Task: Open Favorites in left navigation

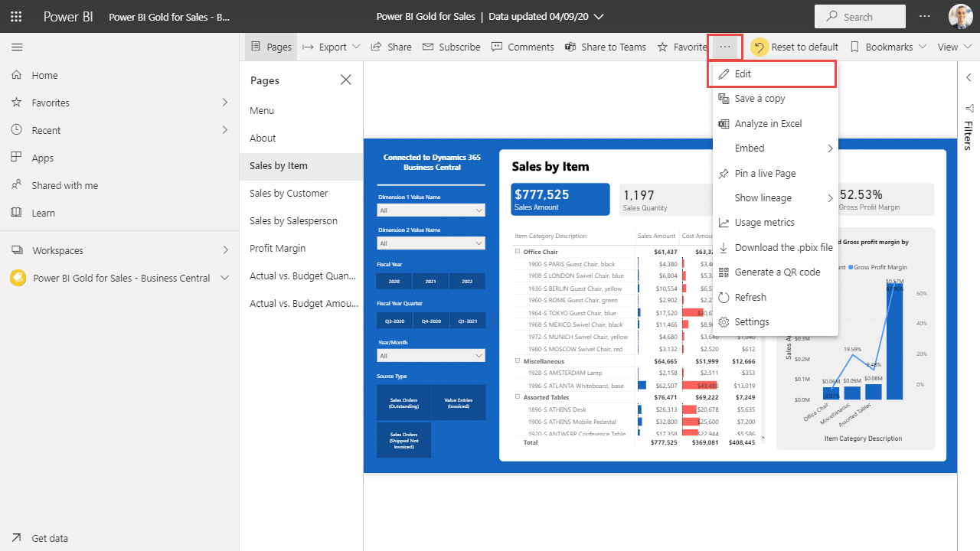Action: coord(119,103)
